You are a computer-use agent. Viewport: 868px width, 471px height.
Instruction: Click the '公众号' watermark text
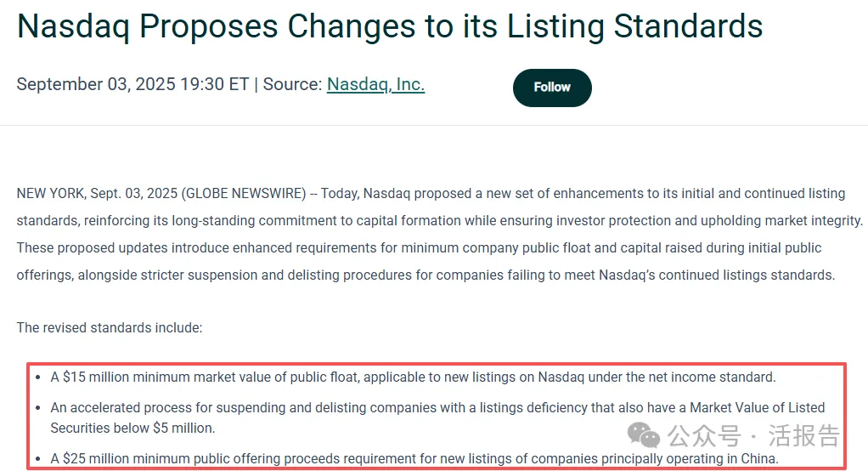(x=704, y=437)
